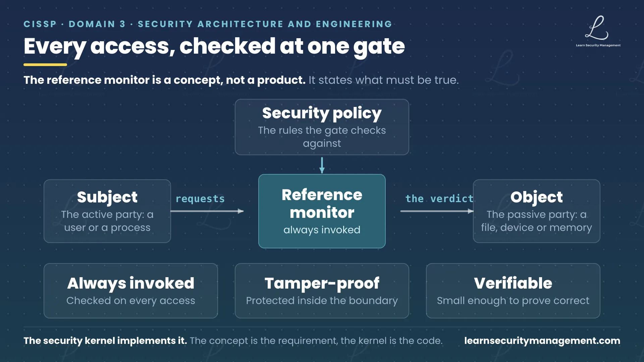Click the arrow below Security policy box

322,165
